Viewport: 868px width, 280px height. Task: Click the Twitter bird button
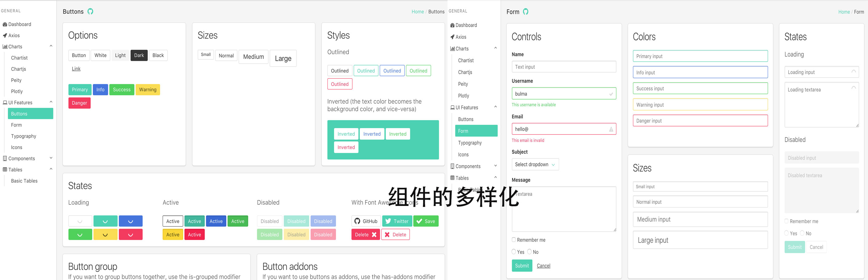[x=397, y=221]
